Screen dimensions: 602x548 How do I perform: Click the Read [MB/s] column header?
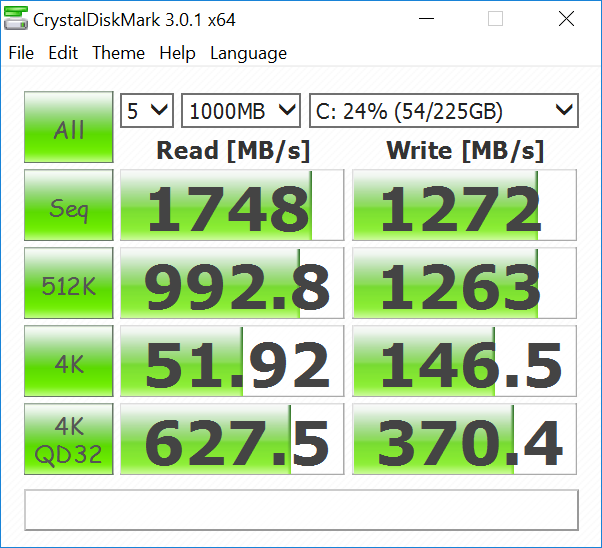tap(233, 151)
